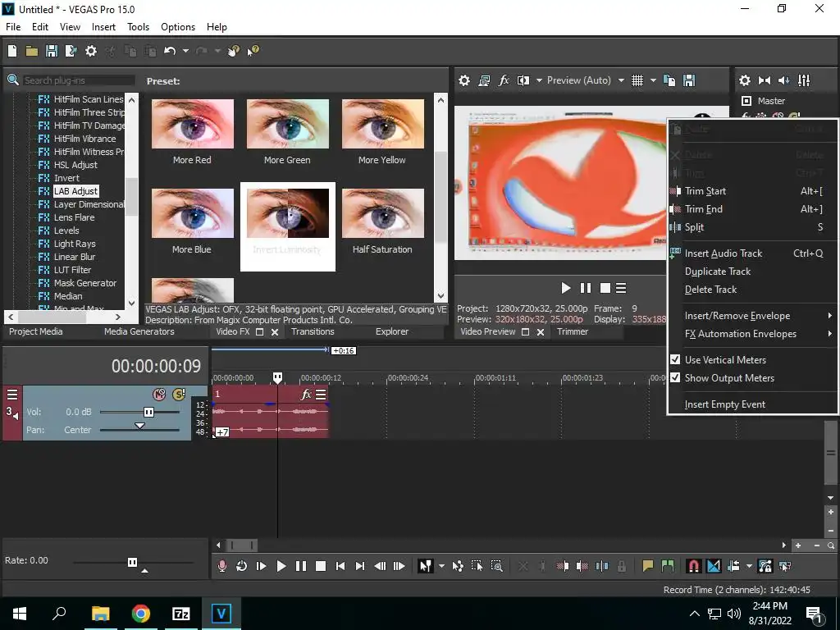Insert a region with green icon
The height and width of the screenshot is (630, 840).
pos(668,566)
